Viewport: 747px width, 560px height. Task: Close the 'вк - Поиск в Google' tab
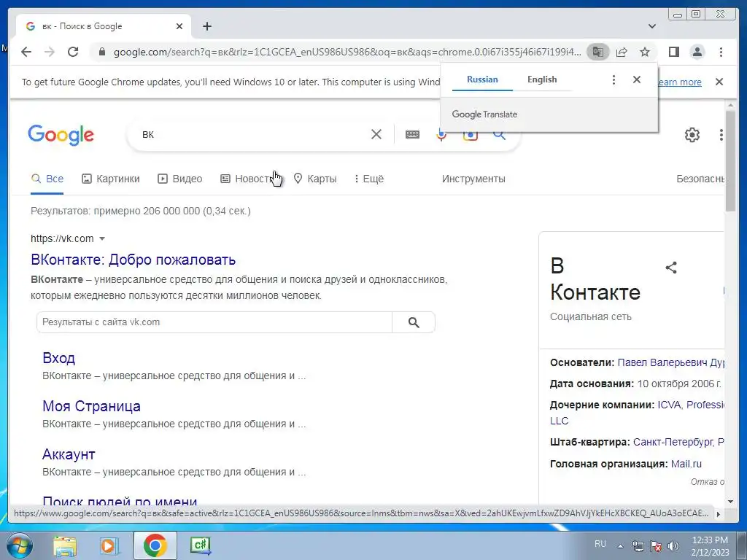click(x=179, y=26)
